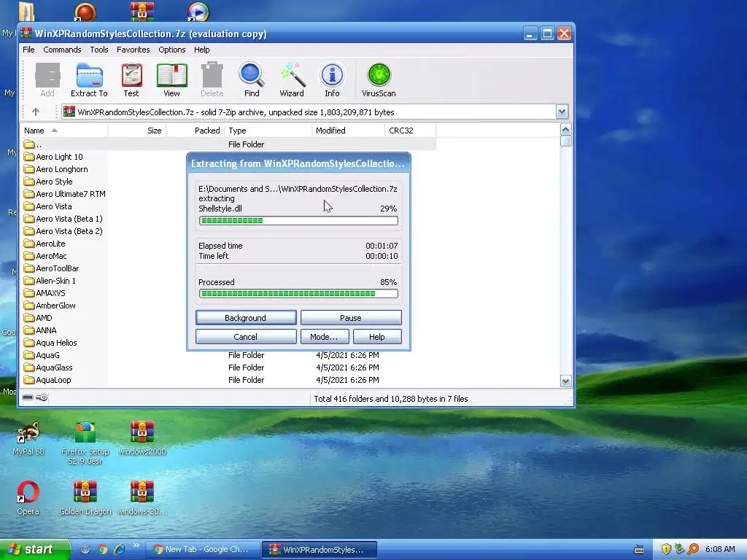Launch the Wizard wand icon
Viewport: 747px width, 560px height.
pyautogui.click(x=292, y=80)
